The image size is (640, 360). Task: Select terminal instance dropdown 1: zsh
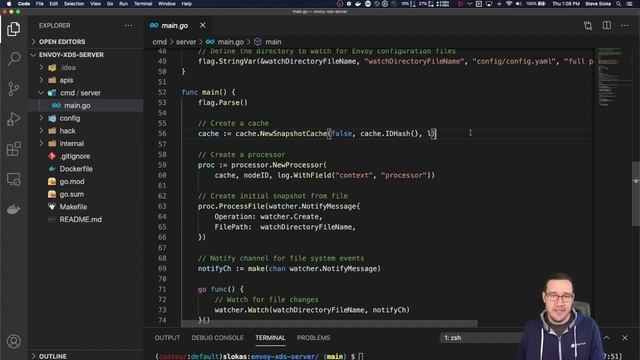tap(481, 338)
